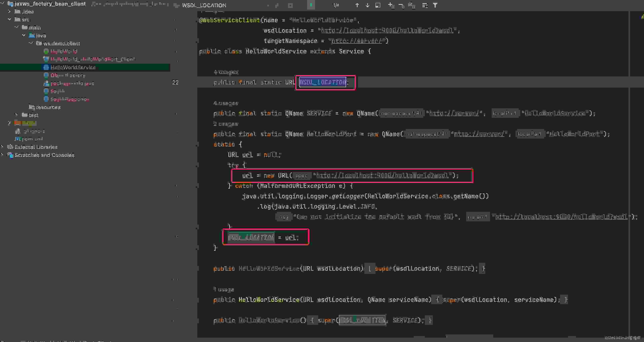Click the targetNamespace http://server/ link
Image resolution: width=644 pixels, height=342 pixels.
357,41
